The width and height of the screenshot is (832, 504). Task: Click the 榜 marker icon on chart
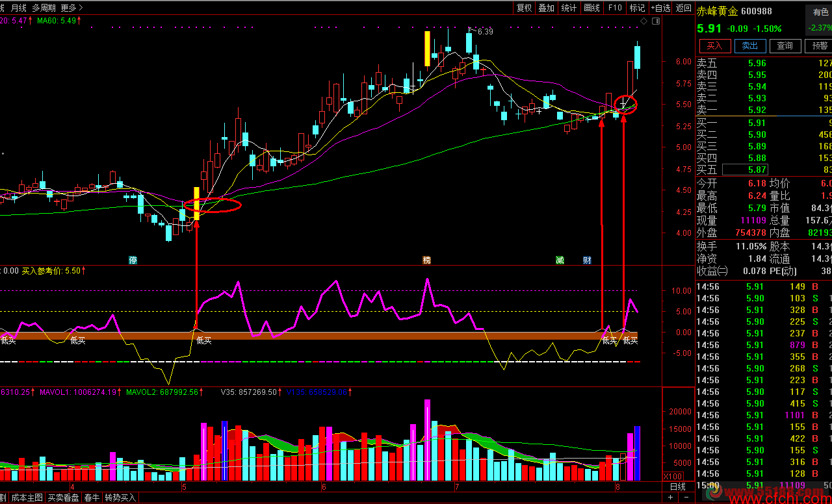[x=426, y=260]
